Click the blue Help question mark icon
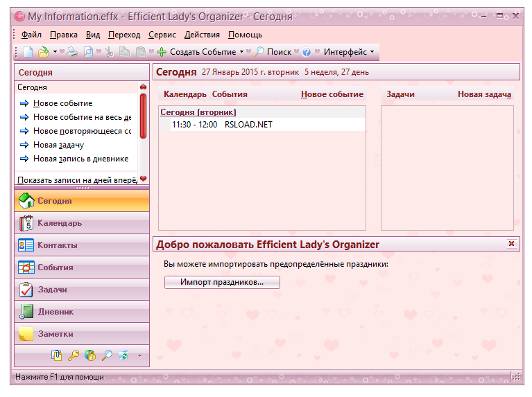Image resolution: width=532 pixels, height=397 pixels. (x=307, y=52)
